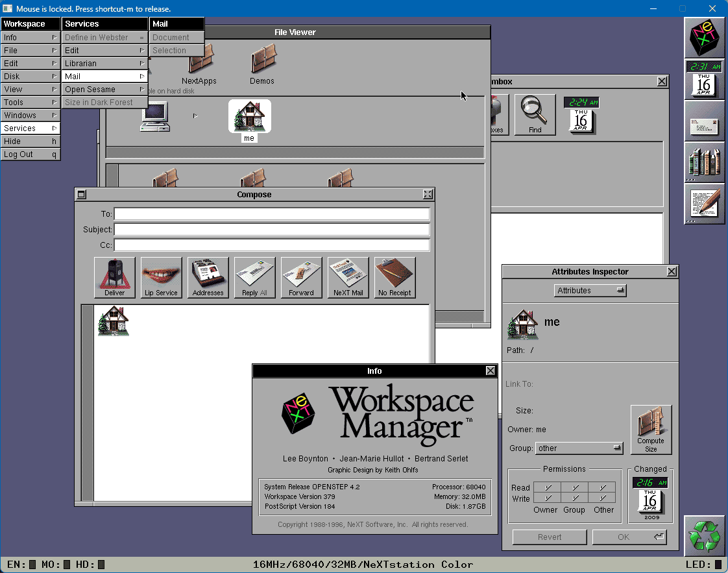Choose Document in the Mail submenu
Screen dimensions: 728x573
point(177,37)
